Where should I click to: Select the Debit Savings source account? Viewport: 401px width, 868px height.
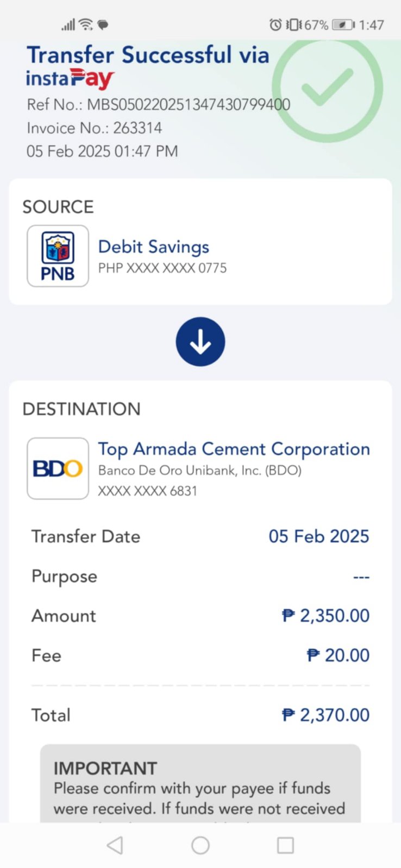153,247
